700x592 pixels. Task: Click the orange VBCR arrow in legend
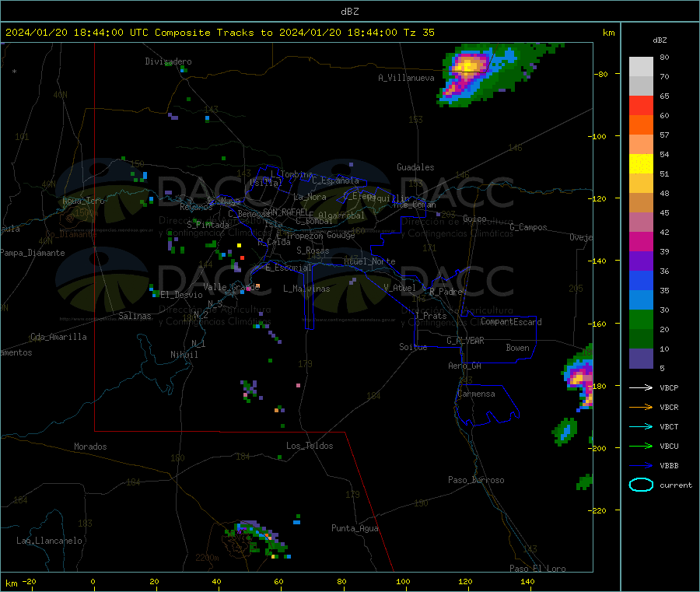(x=641, y=407)
